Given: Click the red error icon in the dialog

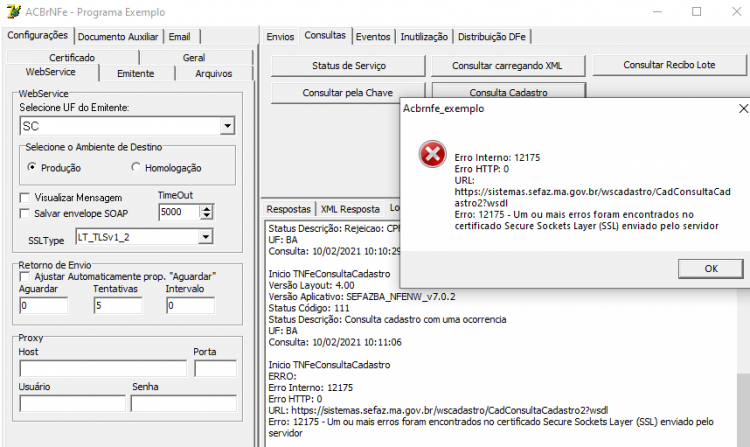Looking at the screenshot, I should (x=432, y=154).
